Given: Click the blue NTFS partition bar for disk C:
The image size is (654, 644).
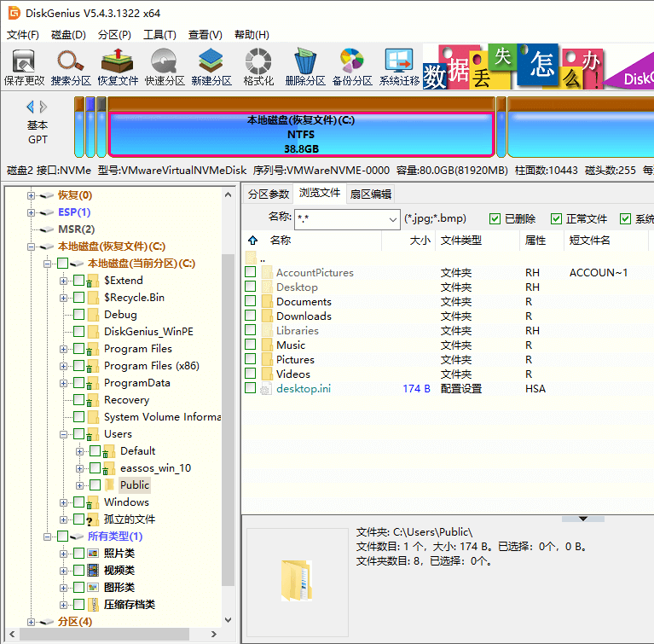Looking at the screenshot, I should [x=300, y=135].
